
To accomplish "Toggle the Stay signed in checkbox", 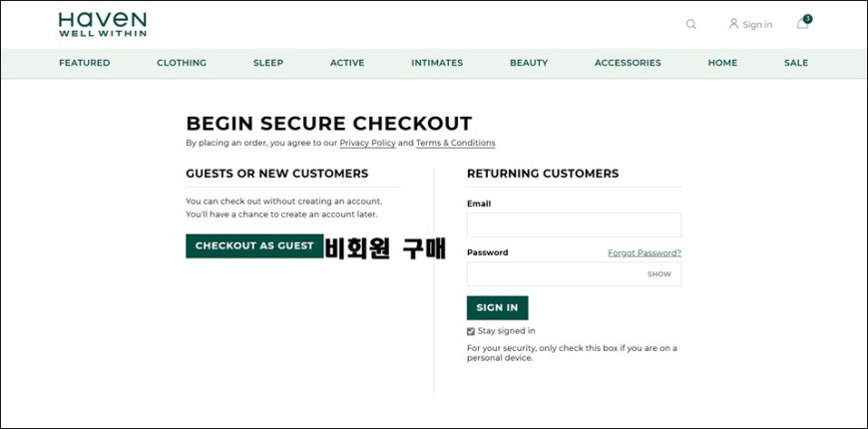I will click(x=471, y=331).
